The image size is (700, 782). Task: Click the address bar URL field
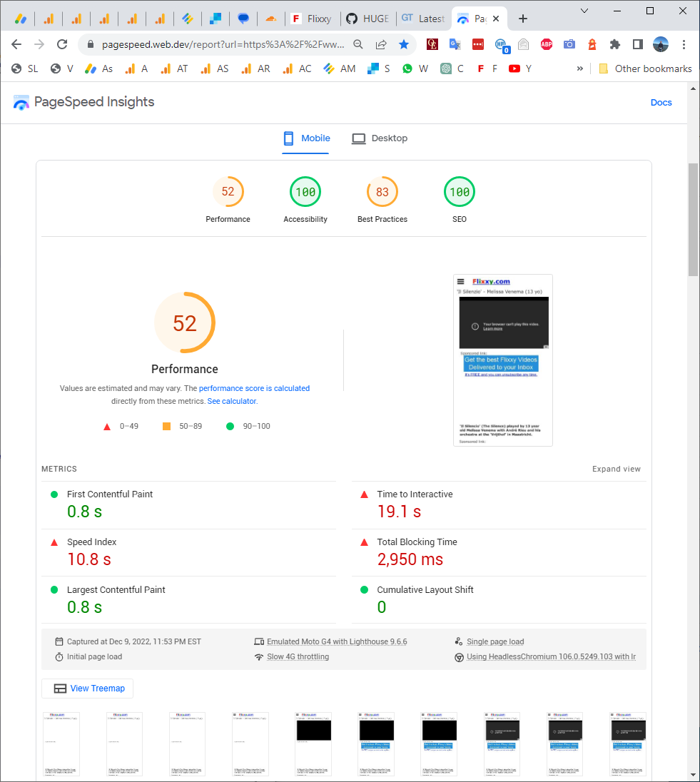tap(214, 44)
